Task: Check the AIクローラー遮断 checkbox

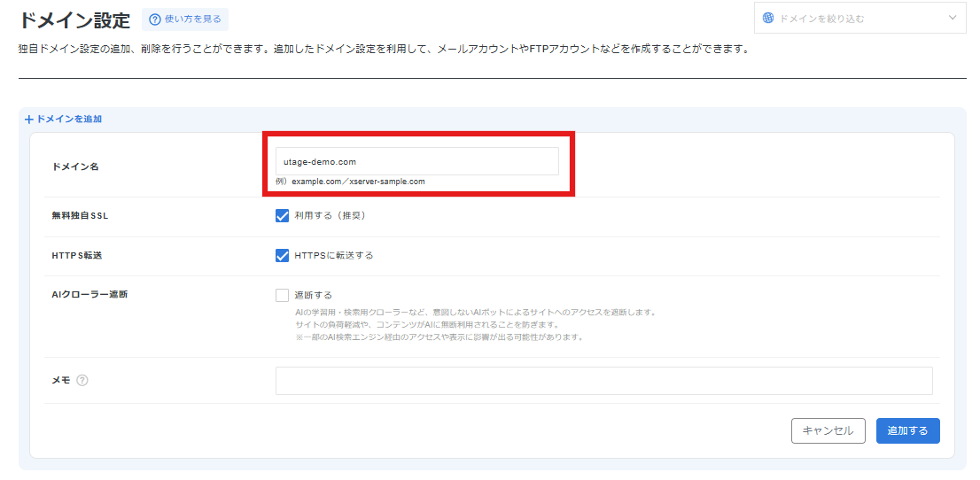Action: coord(283,295)
